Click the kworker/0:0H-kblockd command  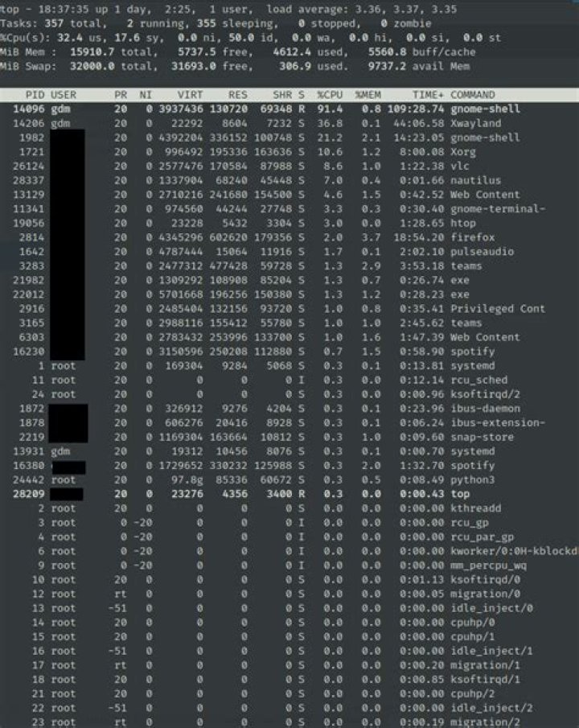(514, 551)
